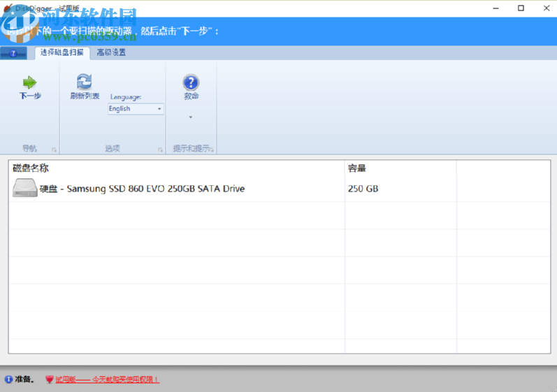Image resolution: width=557 pixels, height=392 pixels.
Task: Open the blue question mark help icon
Action: click(191, 82)
